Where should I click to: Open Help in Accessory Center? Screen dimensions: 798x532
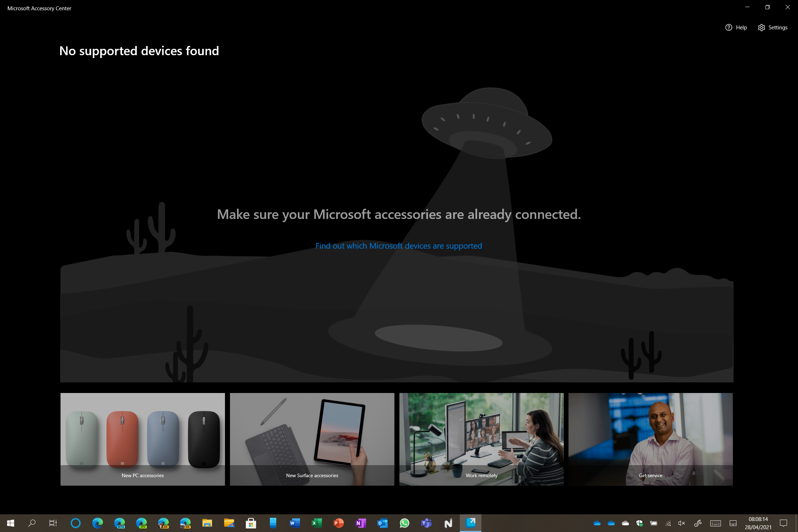(x=736, y=28)
